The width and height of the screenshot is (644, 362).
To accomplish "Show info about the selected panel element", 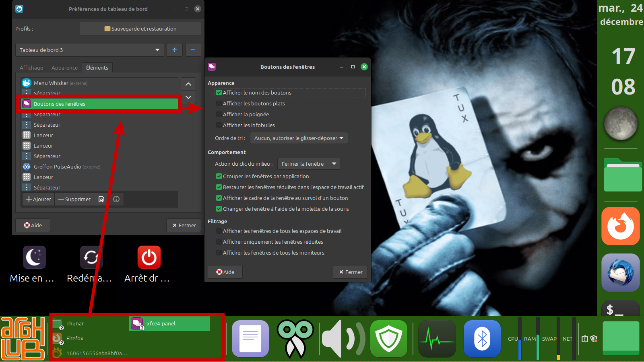I will [x=116, y=199].
